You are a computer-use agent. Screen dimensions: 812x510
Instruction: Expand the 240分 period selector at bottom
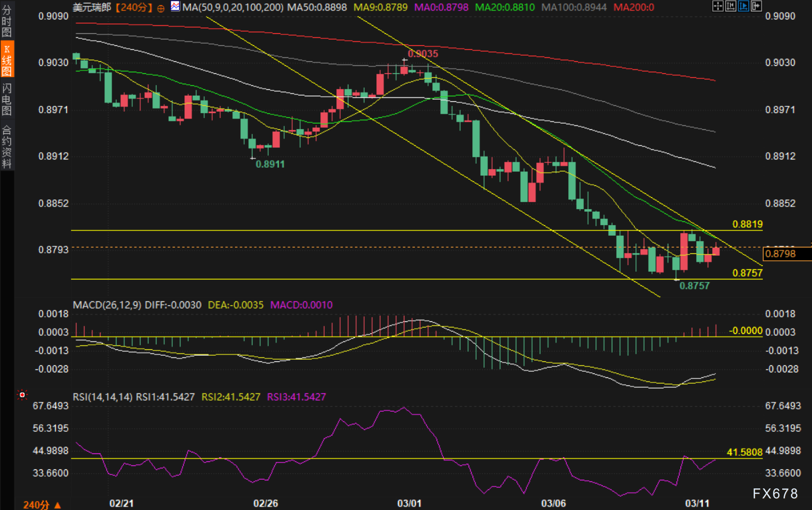tap(42, 504)
